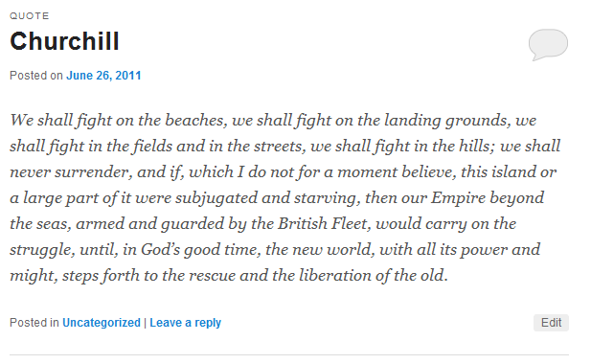Open the June 26, 2011 date link

[x=103, y=76]
